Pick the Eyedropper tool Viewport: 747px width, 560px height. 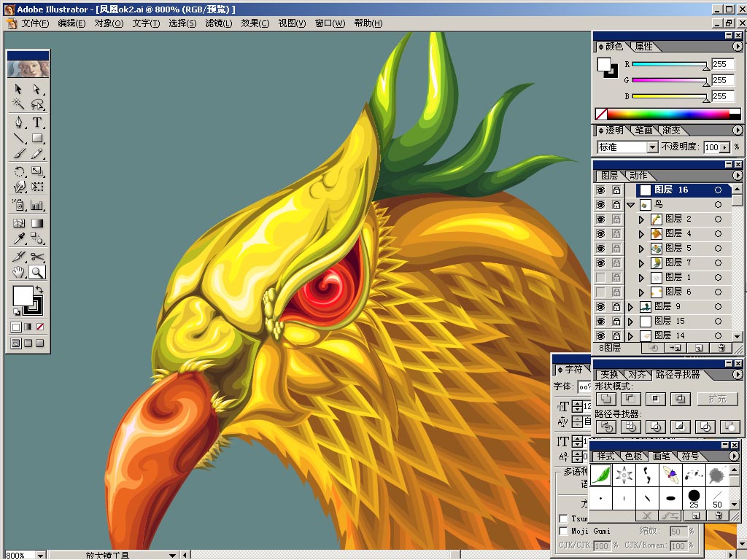tap(18, 238)
